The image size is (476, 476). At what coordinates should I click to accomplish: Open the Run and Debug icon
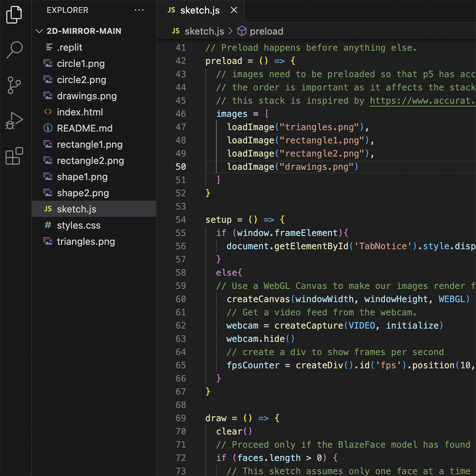(x=14, y=120)
